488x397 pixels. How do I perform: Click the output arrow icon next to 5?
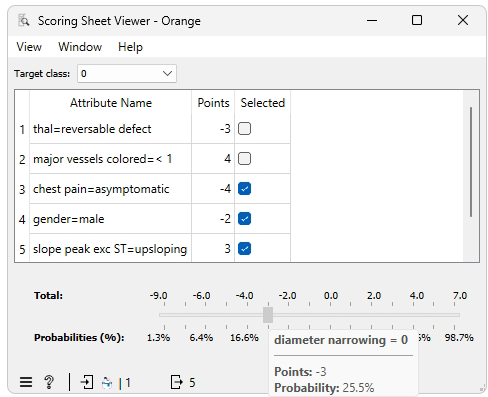[177, 382]
